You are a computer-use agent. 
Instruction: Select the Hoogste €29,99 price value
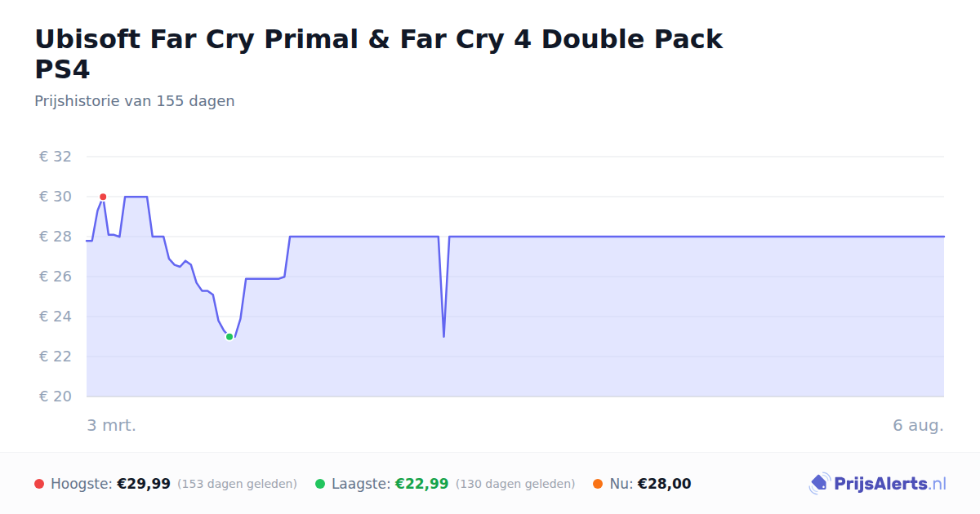click(144, 484)
